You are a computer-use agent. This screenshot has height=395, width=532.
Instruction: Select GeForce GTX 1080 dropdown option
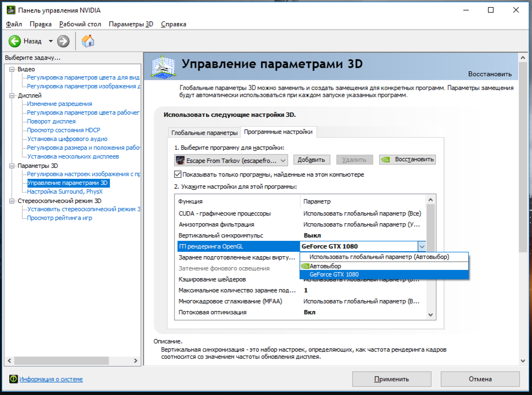click(x=384, y=275)
